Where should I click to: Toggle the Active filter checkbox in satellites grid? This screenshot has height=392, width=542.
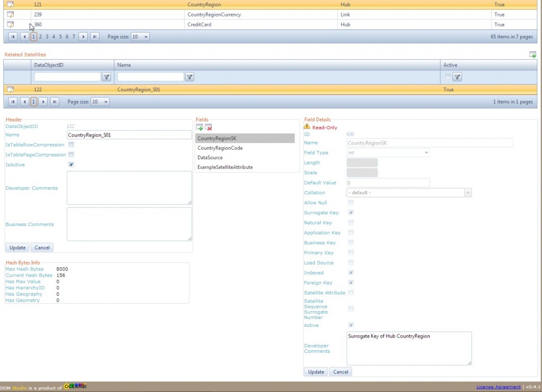(448, 76)
